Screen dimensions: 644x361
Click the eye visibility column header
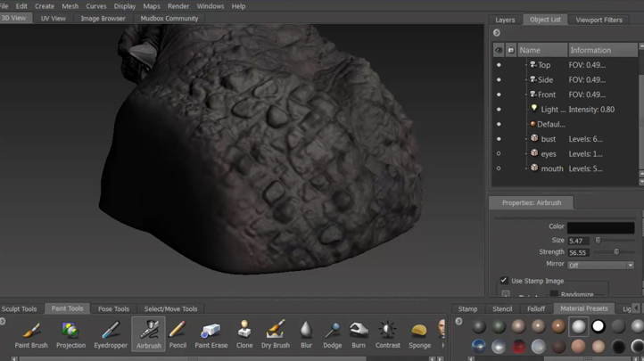coord(499,50)
